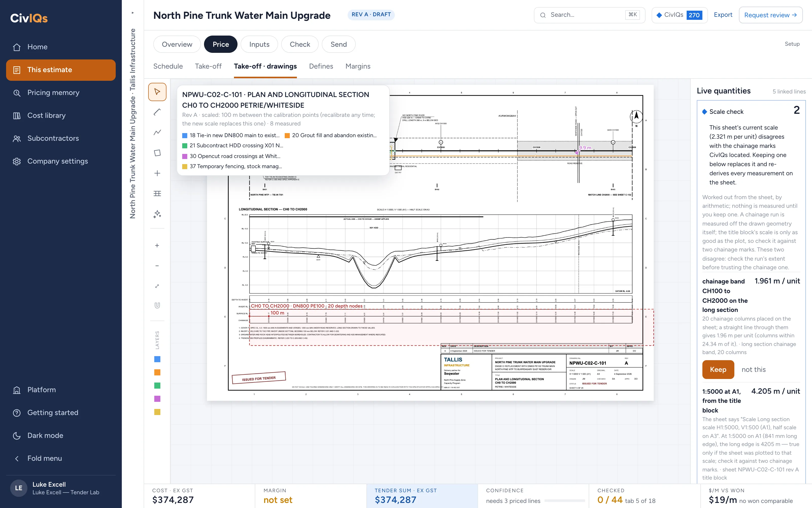Open the Check tab

(x=300, y=44)
